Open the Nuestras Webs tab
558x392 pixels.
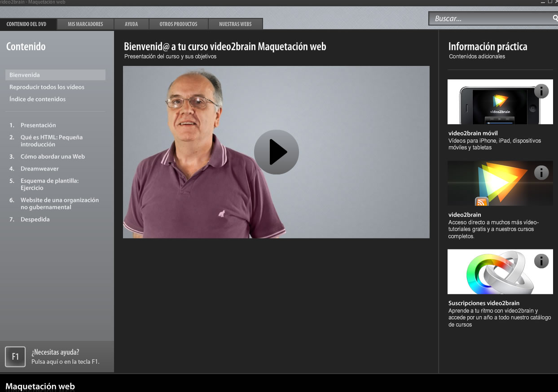click(x=236, y=24)
